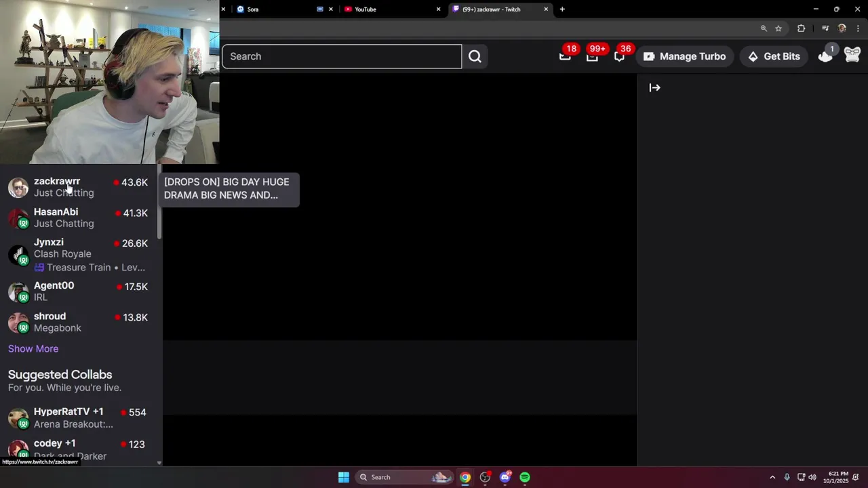Open Chrome media controls icon
This screenshot has height=488, width=868.
[825, 28]
